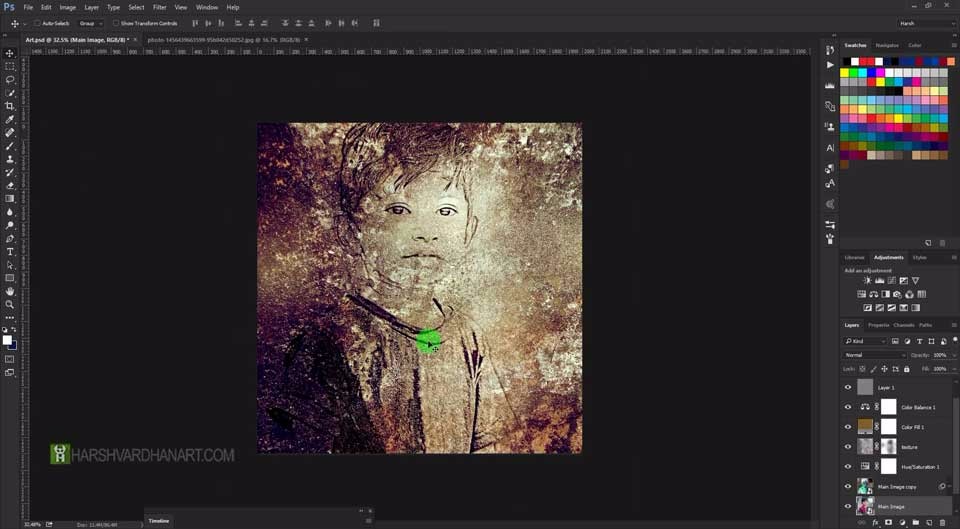Toggle Main Image layer visibility
The image size is (960, 529).
pos(848,506)
